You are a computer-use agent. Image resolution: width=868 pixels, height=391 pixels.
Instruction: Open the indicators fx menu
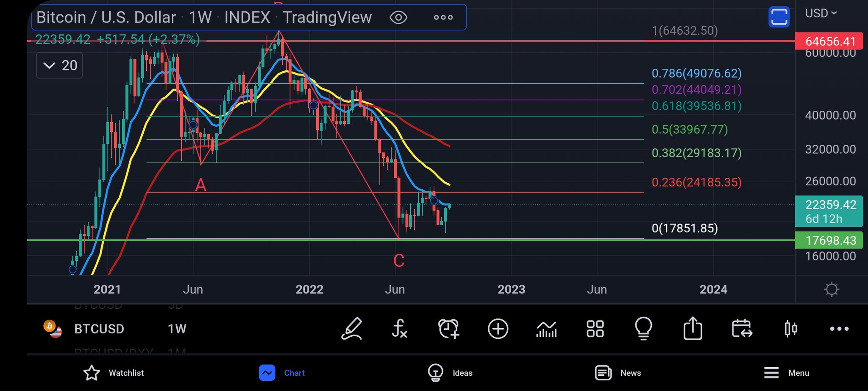click(x=399, y=329)
